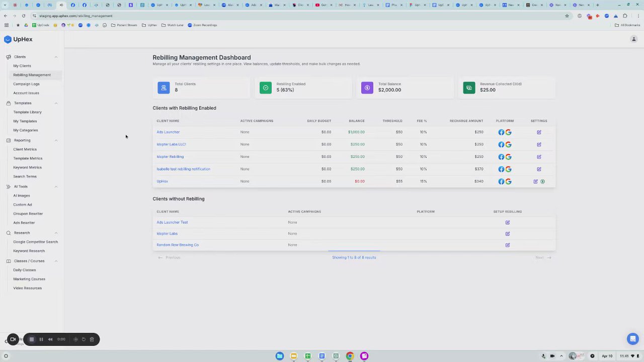The height and width of the screenshot is (362, 644).
Task: Set up rebilling for Idopter Labs
Action: click(x=508, y=234)
